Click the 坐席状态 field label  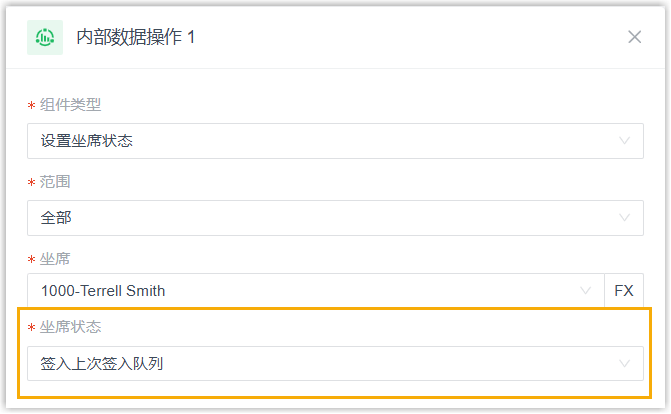click(71, 328)
